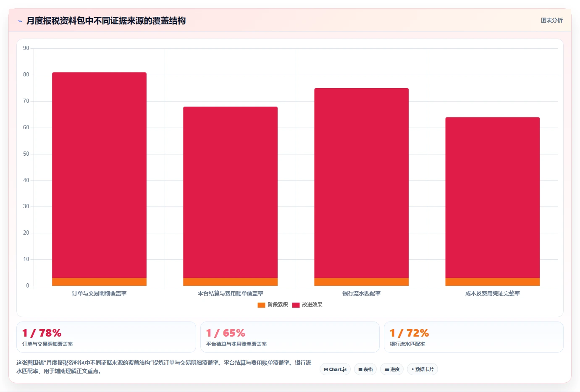
Task: Click the red bar for 成本及费用凭证完整率
Action: pos(492,197)
